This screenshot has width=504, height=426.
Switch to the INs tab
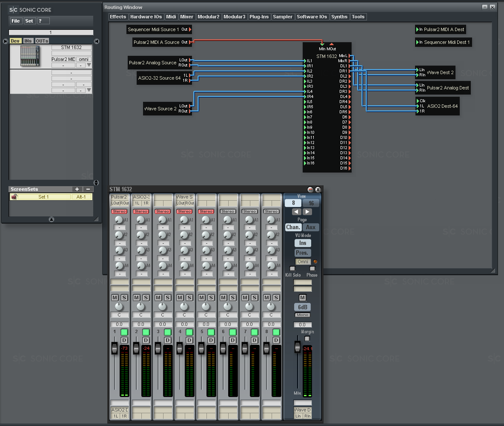coord(28,41)
